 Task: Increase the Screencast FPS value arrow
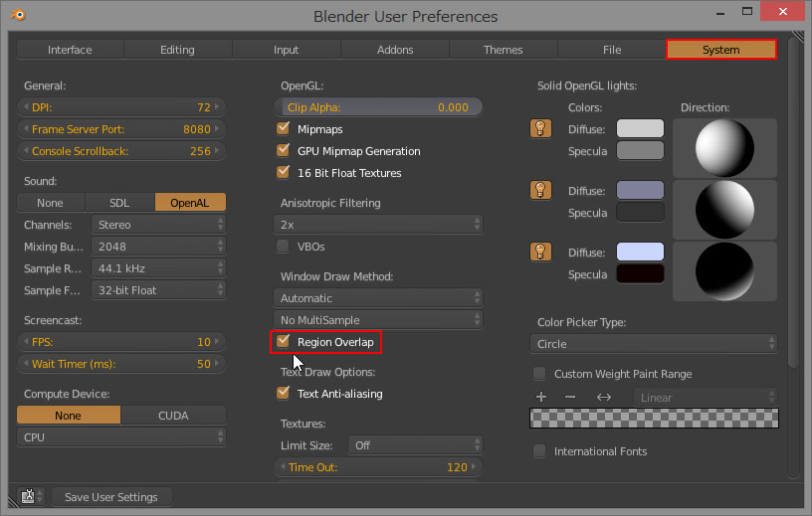click(x=217, y=342)
